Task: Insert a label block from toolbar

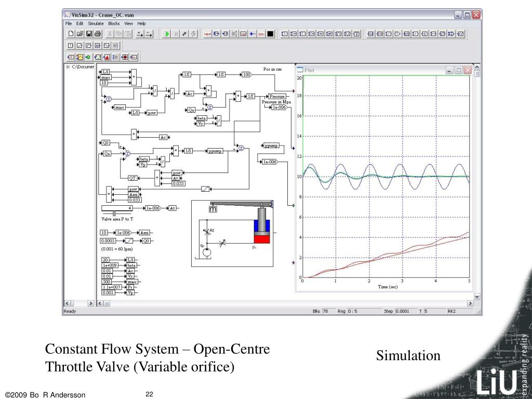Action: (208, 34)
